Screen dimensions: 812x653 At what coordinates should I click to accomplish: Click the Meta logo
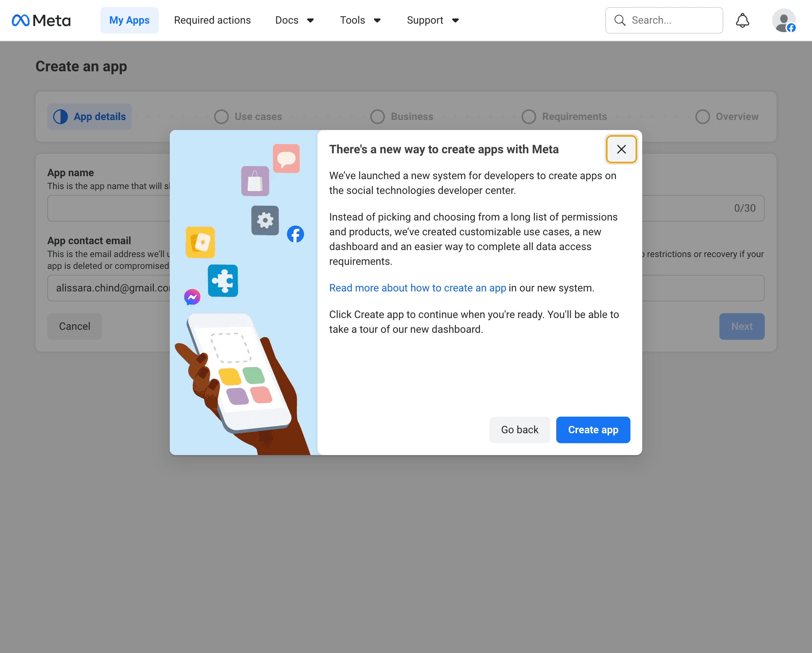click(x=41, y=20)
